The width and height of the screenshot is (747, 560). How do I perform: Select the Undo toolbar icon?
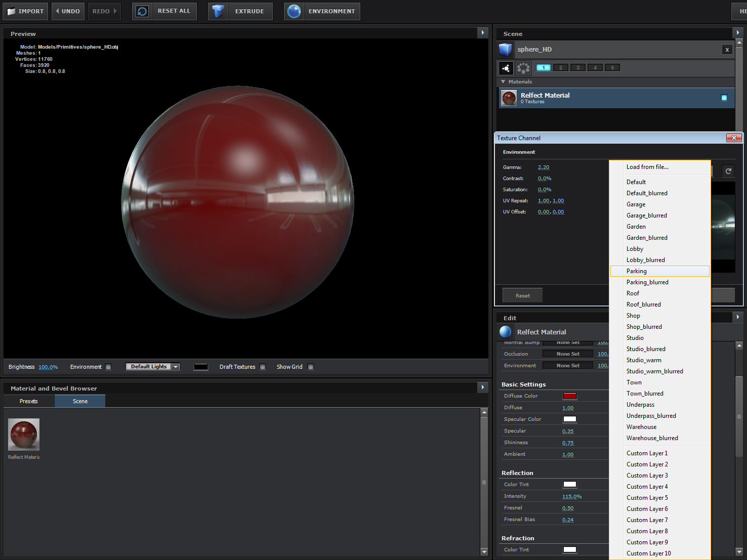pyautogui.click(x=67, y=11)
